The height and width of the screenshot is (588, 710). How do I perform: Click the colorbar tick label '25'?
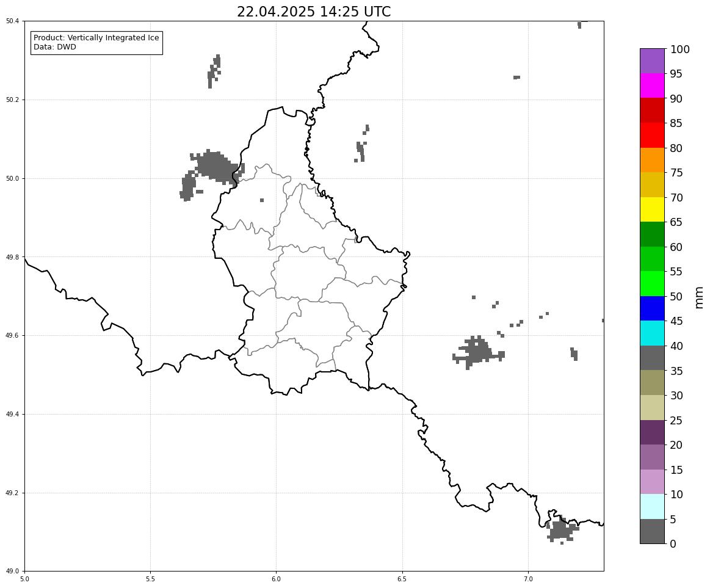tap(676, 420)
